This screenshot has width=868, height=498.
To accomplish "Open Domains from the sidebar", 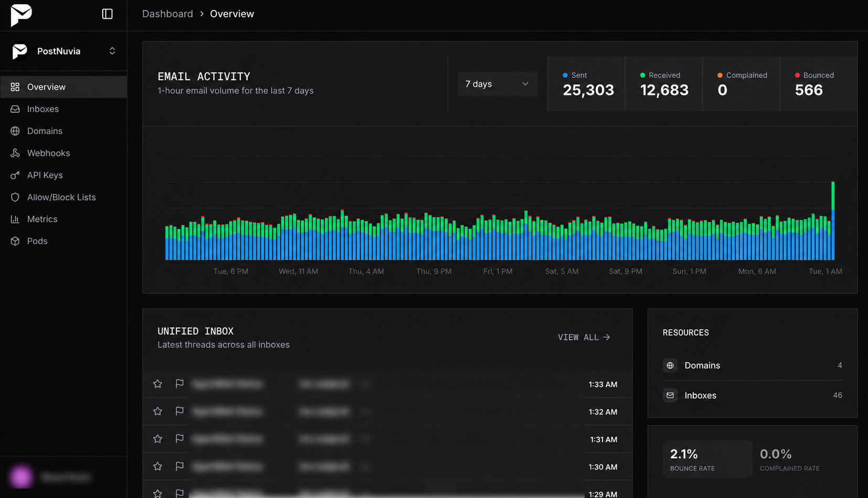I will (x=63, y=131).
